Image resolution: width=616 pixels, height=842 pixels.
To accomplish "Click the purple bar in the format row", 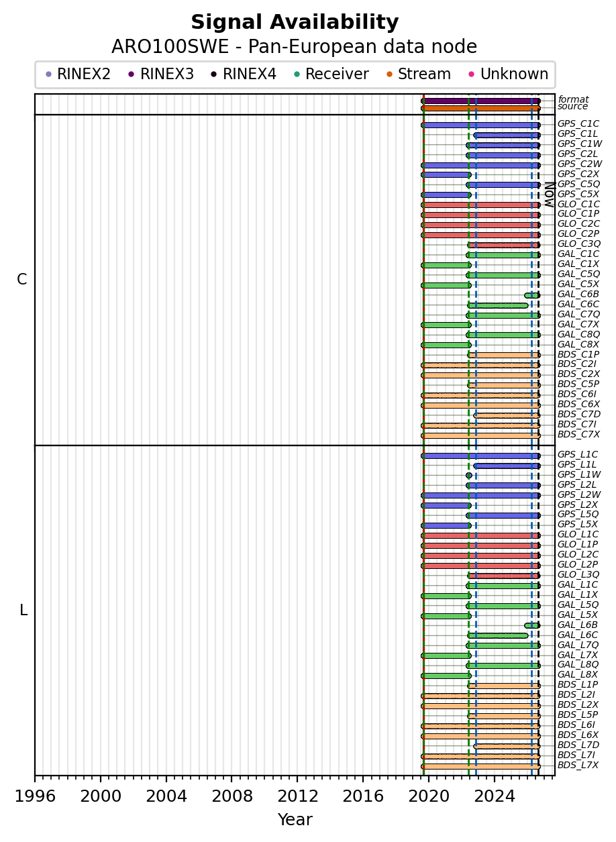I will pos(480,101).
